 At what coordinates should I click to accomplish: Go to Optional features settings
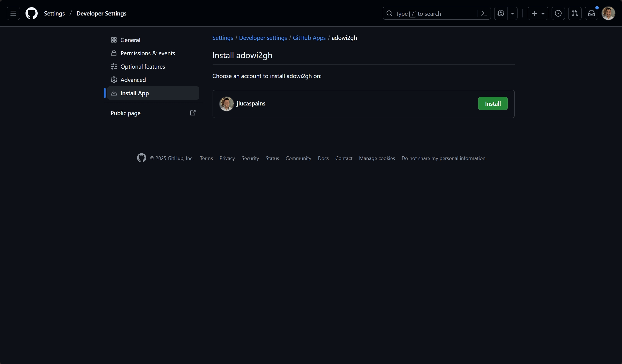point(142,66)
